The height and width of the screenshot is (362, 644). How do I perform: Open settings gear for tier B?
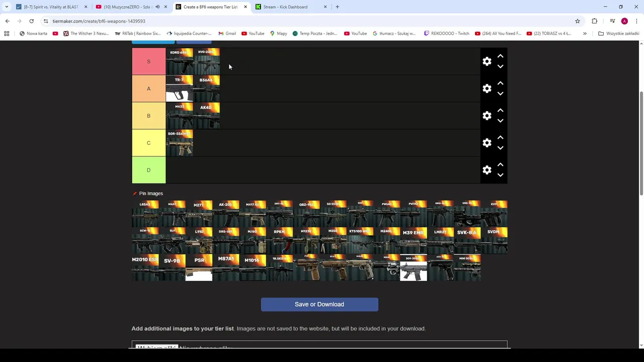(487, 116)
